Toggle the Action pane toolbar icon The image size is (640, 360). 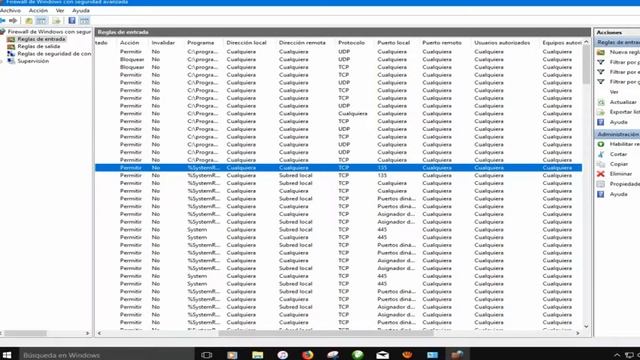[x=84, y=20]
